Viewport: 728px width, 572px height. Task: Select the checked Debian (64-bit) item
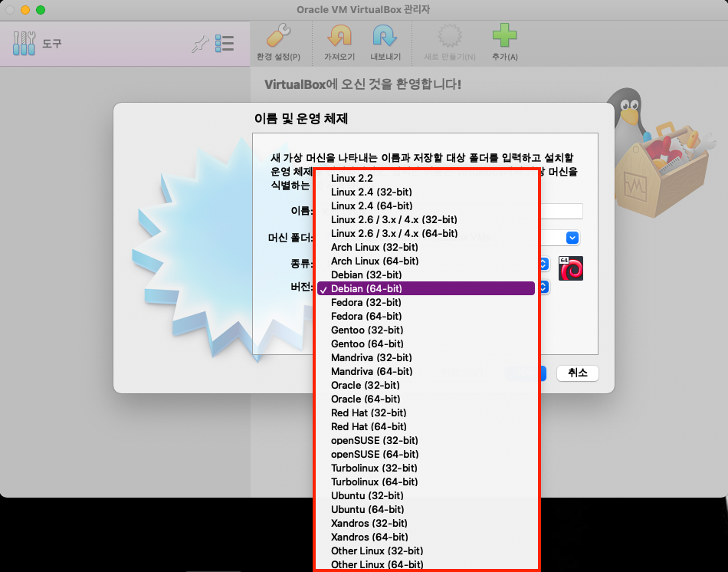point(426,288)
